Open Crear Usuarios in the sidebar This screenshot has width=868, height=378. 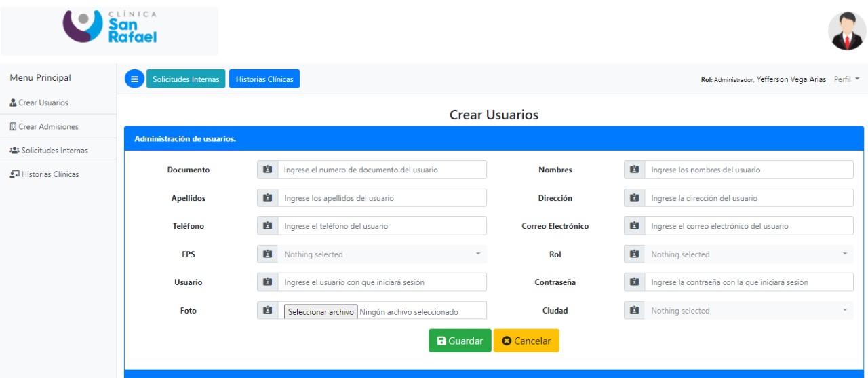[x=43, y=103]
